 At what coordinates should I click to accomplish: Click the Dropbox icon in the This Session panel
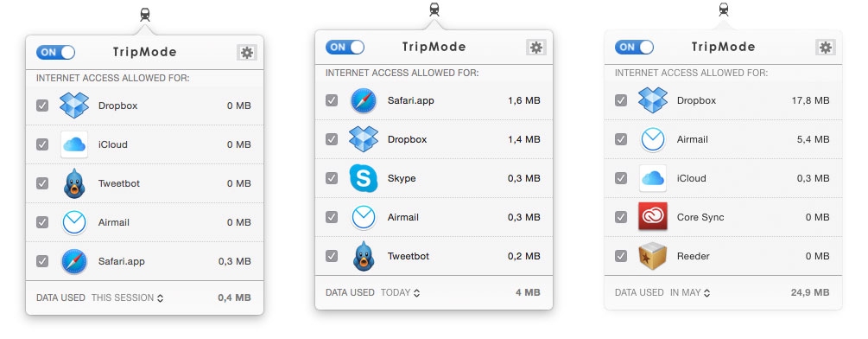coord(74,106)
